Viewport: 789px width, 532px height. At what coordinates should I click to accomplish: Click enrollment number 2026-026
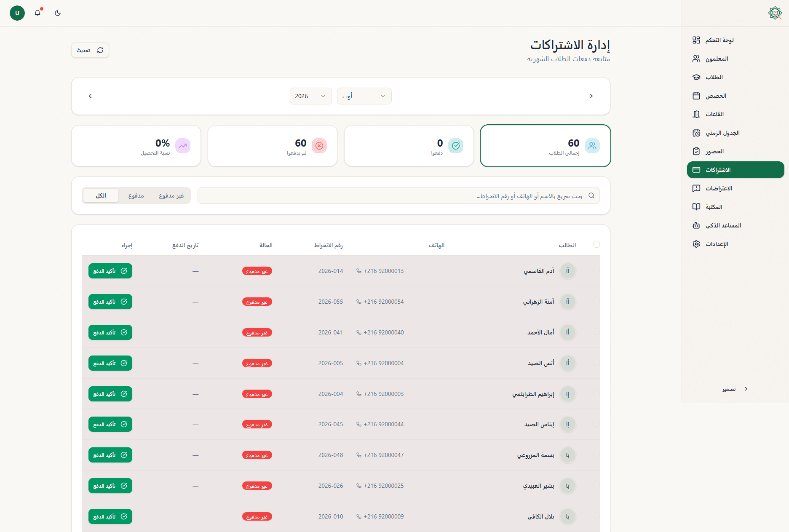pos(331,486)
